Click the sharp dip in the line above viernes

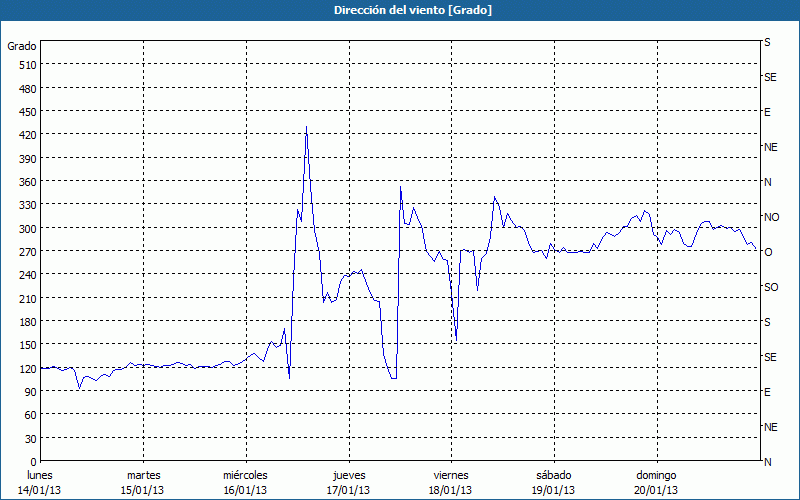(456, 340)
